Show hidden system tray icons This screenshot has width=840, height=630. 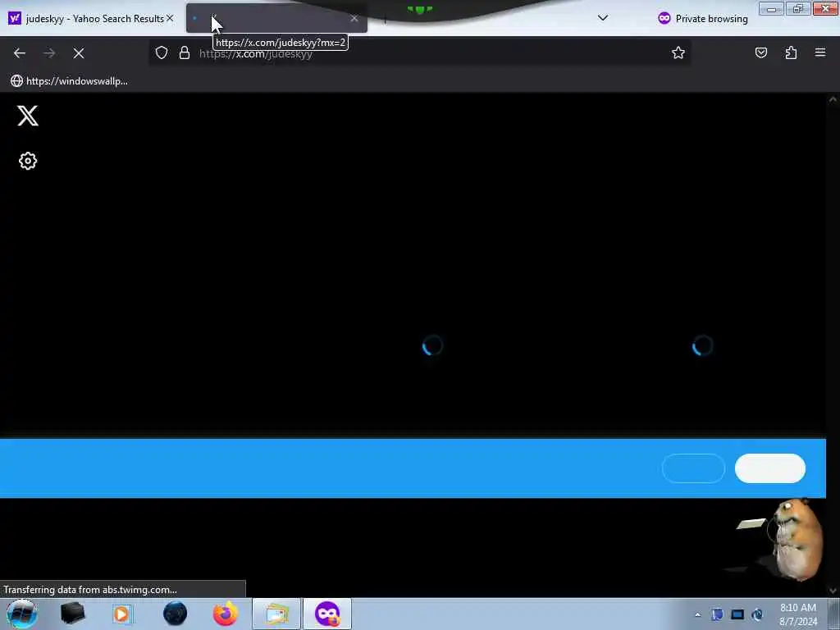point(697,614)
